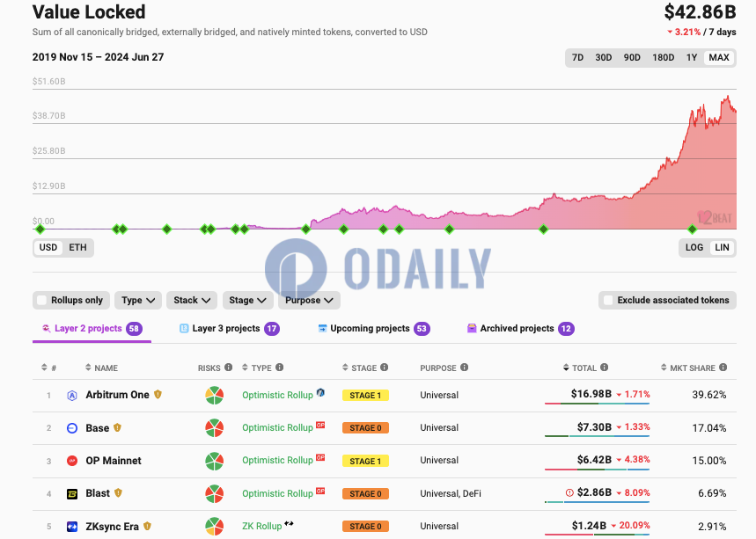This screenshot has height=539, width=756.
Task: Click Arbitrum One's risk pie chart
Action: point(214,396)
